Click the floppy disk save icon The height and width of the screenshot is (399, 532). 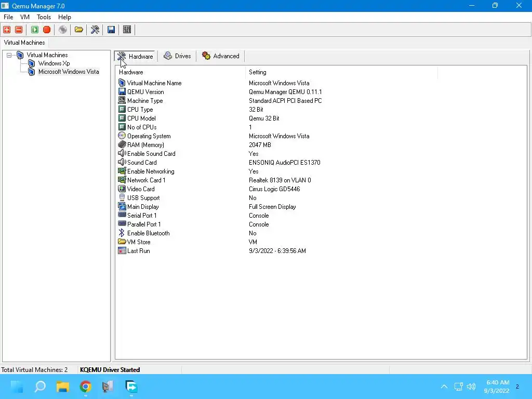click(x=111, y=30)
